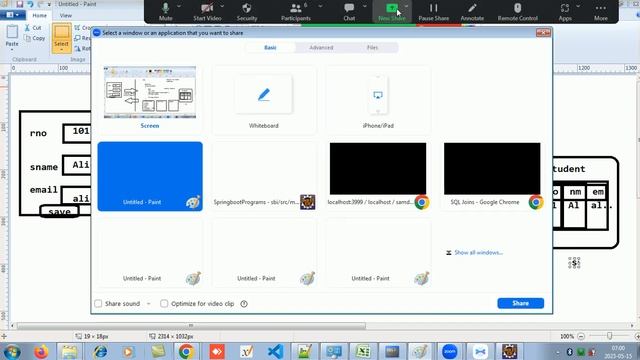Open Firefox from the taskbar
The height and width of the screenshot is (360, 640).
click(x=41, y=351)
